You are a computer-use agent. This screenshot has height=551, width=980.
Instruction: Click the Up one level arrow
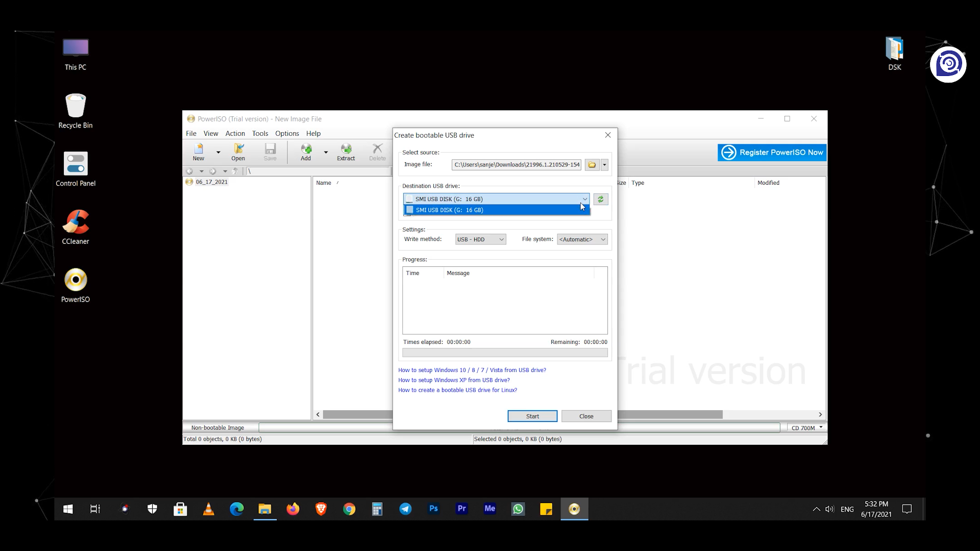(x=235, y=171)
